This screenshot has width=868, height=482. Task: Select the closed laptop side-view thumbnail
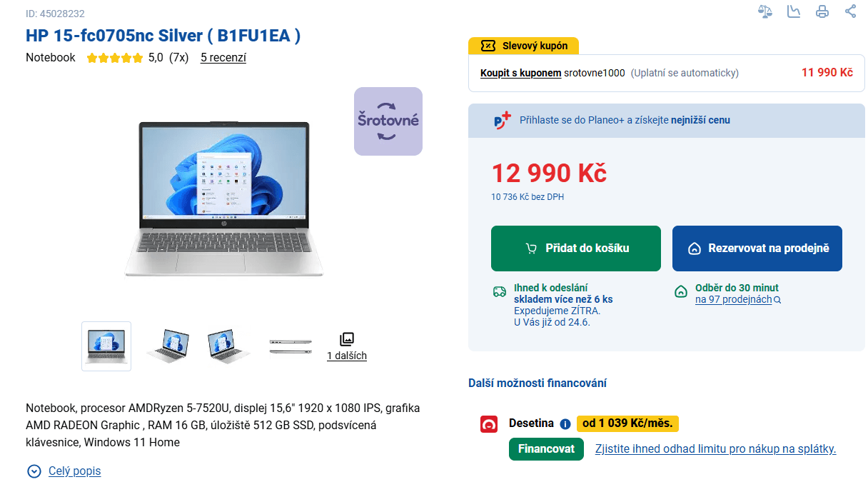tap(291, 346)
